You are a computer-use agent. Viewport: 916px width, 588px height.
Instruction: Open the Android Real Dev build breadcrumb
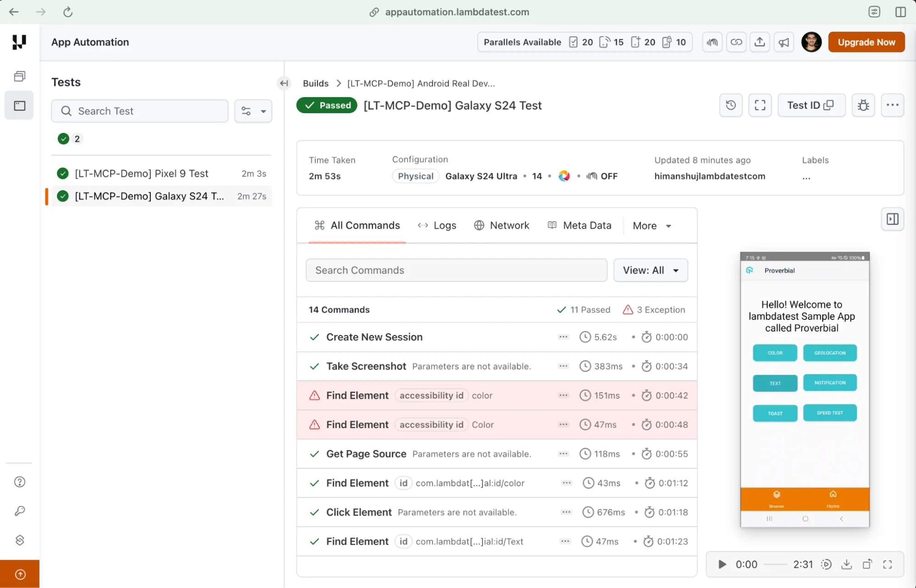(x=421, y=83)
